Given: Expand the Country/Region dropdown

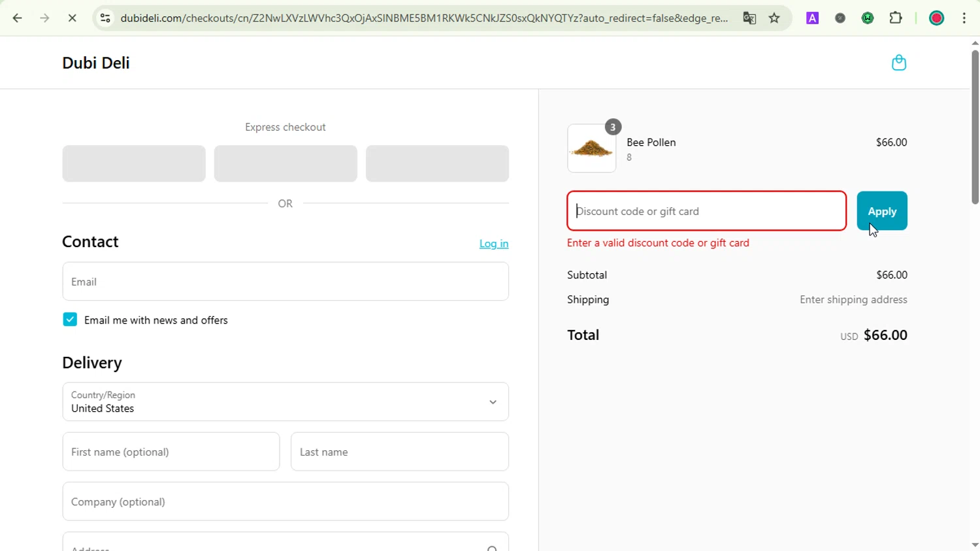Looking at the screenshot, I should tap(286, 402).
